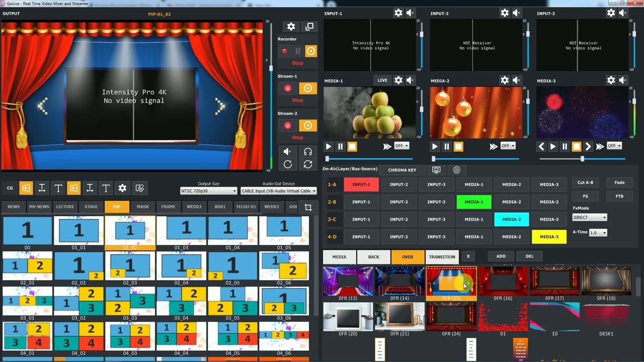
Task: Start recording with the Recorder red button
Action: pyautogui.click(x=284, y=51)
